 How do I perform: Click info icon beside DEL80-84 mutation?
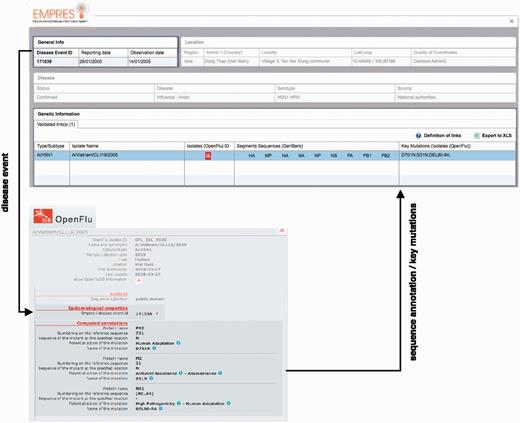point(161,409)
